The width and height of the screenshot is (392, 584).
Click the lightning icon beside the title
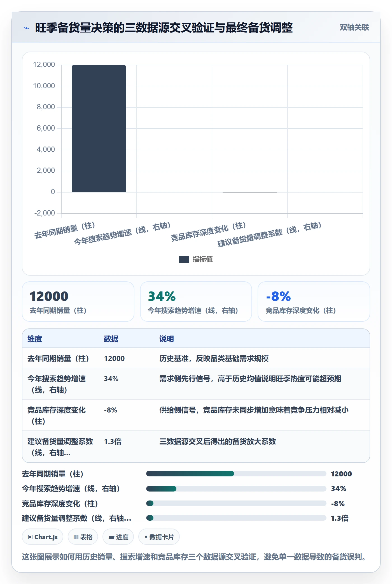(x=26, y=28)
